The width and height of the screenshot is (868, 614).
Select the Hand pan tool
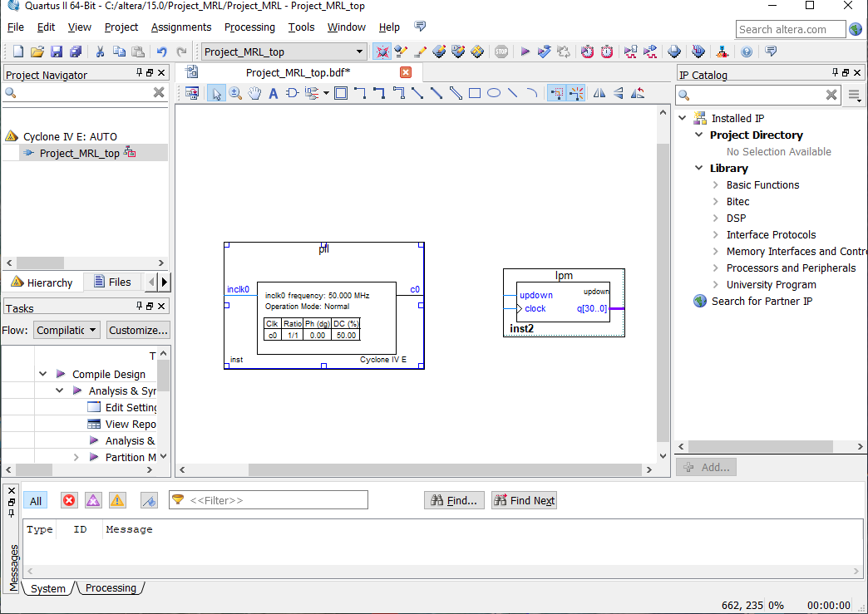254,93
